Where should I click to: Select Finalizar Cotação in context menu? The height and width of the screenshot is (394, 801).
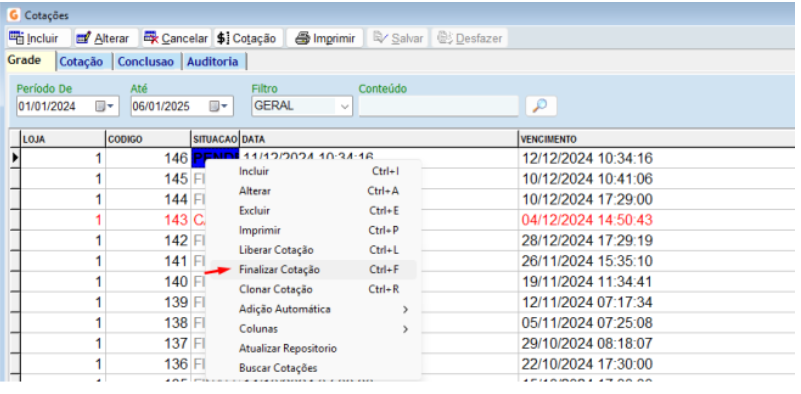(x=313, y=269)
